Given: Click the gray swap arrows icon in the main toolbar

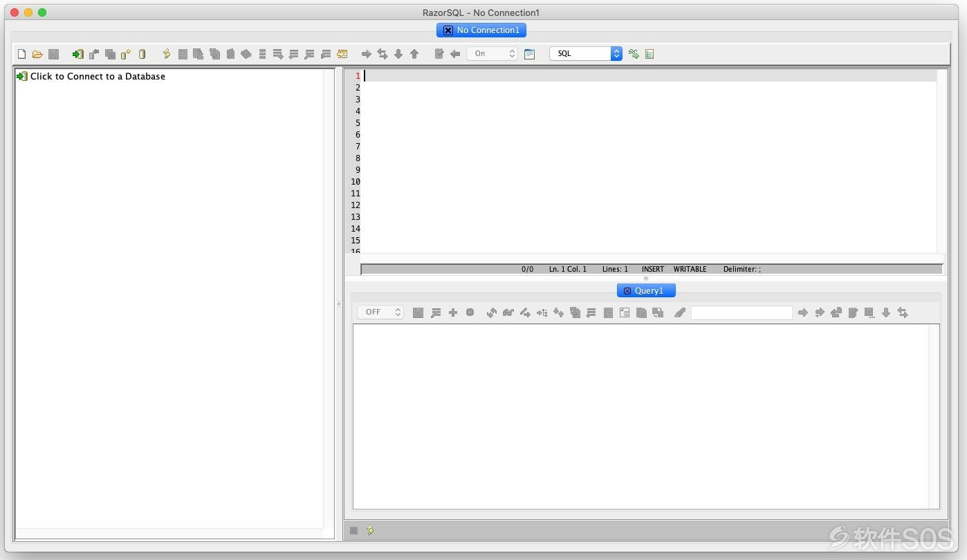Looking at the screenshot, I should coord(383,54).
